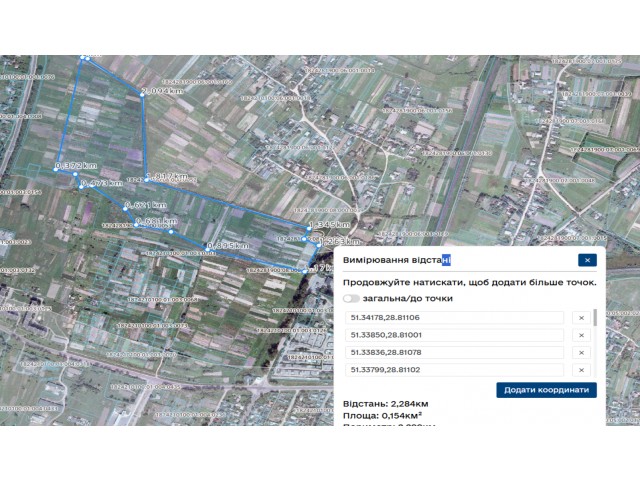Click the 0,621 km measurement point
Screen dimensions: 640x480
point(125,209)
